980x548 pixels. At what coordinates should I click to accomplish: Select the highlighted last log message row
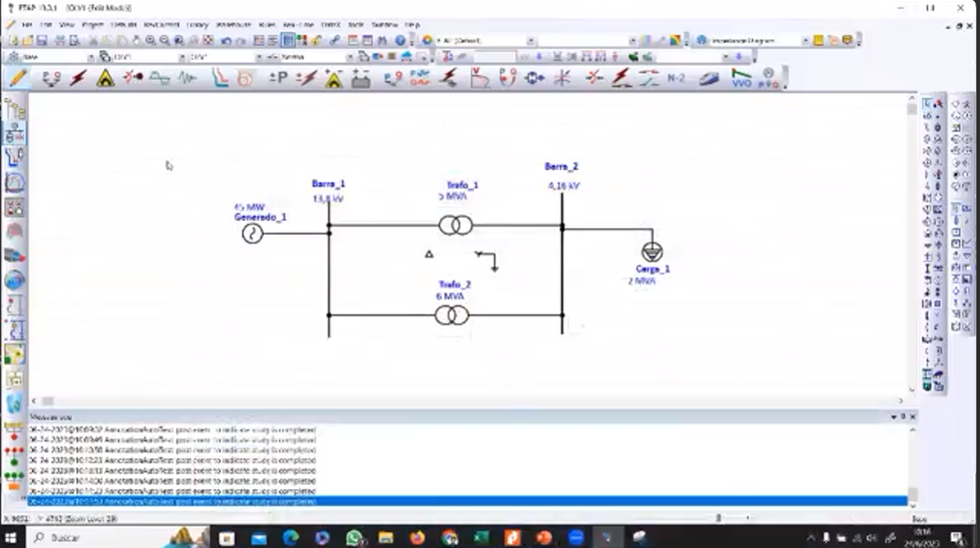(x=467, y=502)
